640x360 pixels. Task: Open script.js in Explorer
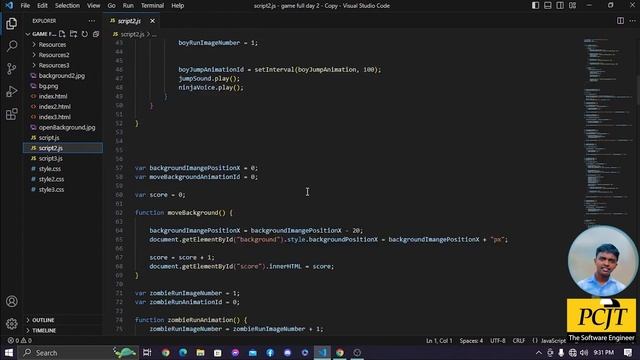pyautogui.click(x=49, y=138)
